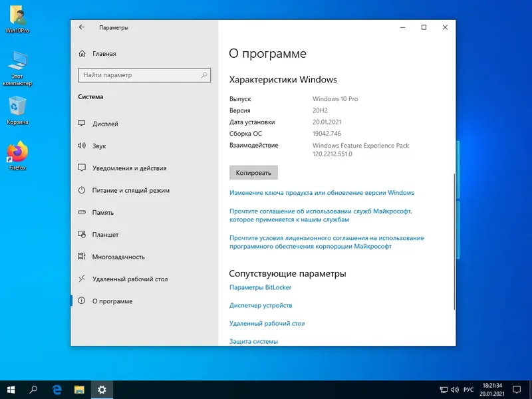Click the Копировать button
The height and width of the screenshot is (399, 532).
point(255,172)
